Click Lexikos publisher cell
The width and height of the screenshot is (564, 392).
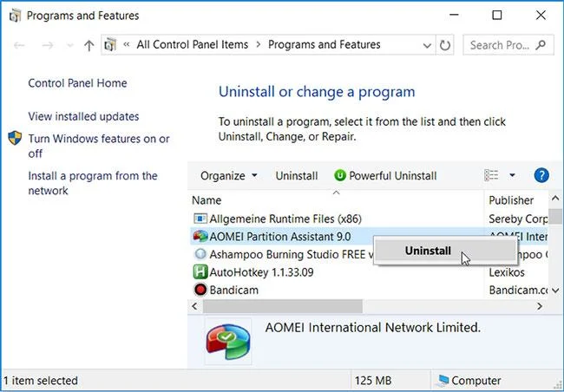(x=507, y=272)
